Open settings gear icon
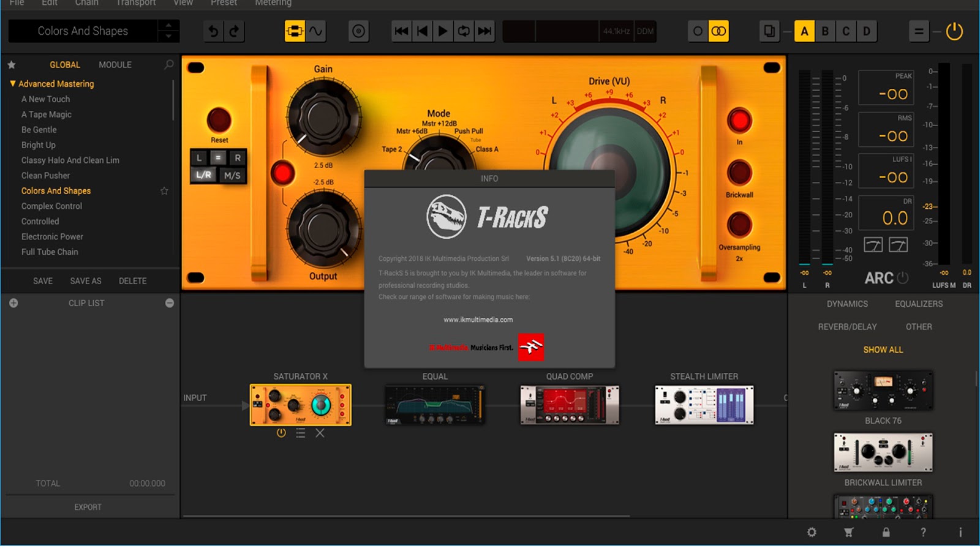980x551 pixels. tap(812, 532)
